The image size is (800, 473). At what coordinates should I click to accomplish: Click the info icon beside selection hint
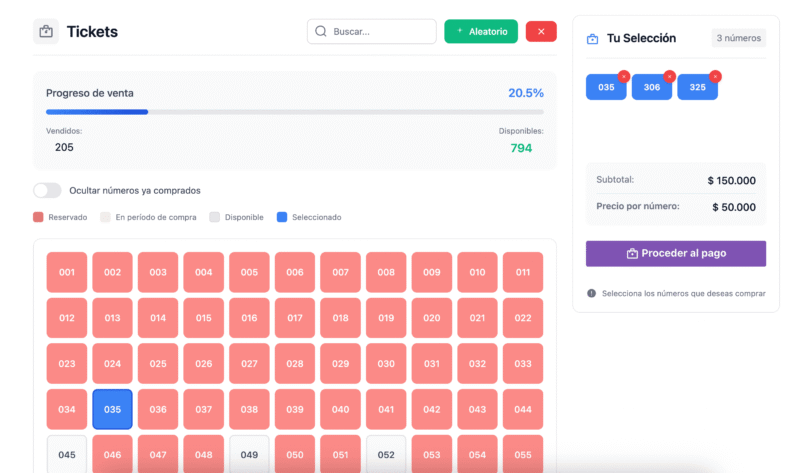point(591,293)
